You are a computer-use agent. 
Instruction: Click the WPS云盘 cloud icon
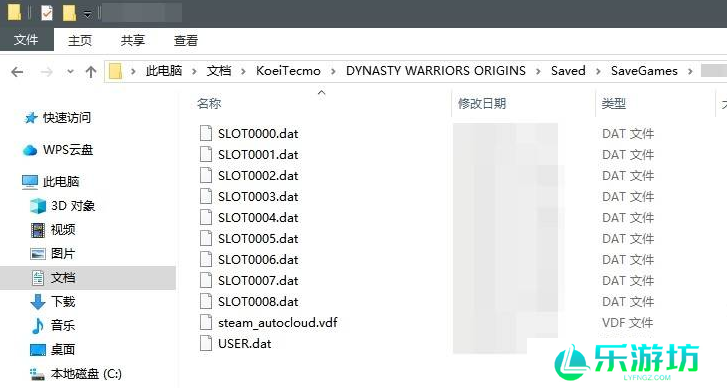pyautogui.click(x=30, y=150)
